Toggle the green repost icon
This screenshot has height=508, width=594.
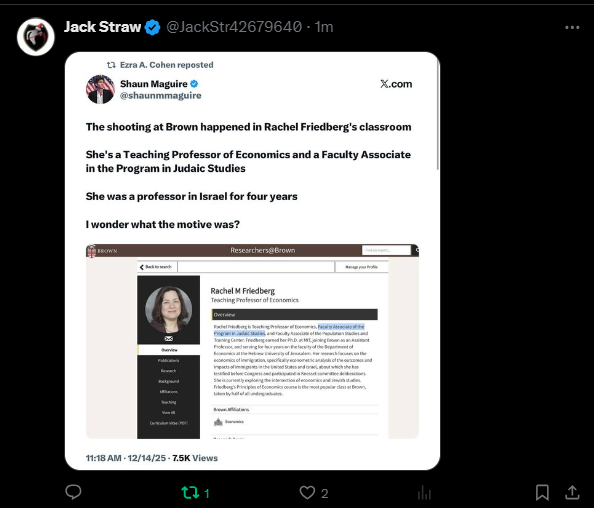190,492
